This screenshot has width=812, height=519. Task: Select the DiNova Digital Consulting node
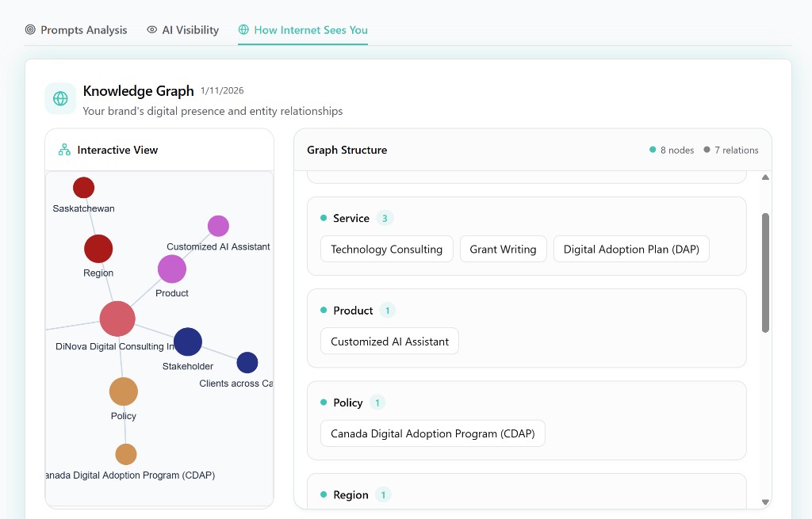tap(117, 318)
